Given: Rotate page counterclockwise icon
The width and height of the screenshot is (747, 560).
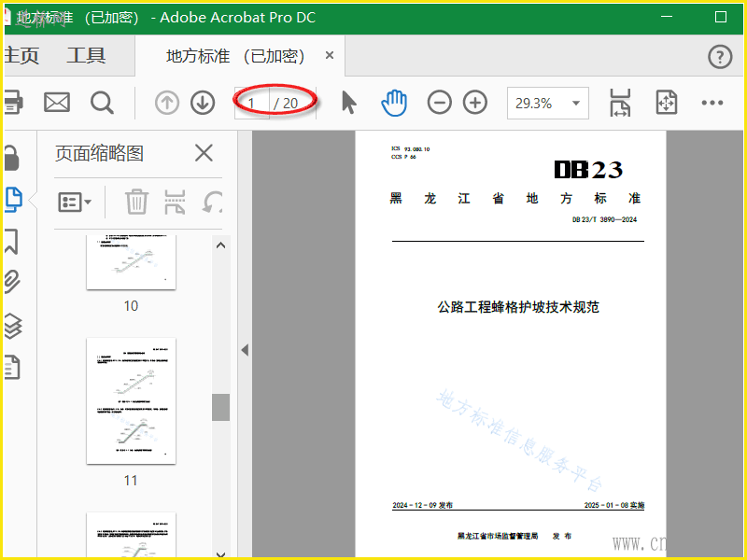Looking at the screenshot, I should (x=213, y=202).
